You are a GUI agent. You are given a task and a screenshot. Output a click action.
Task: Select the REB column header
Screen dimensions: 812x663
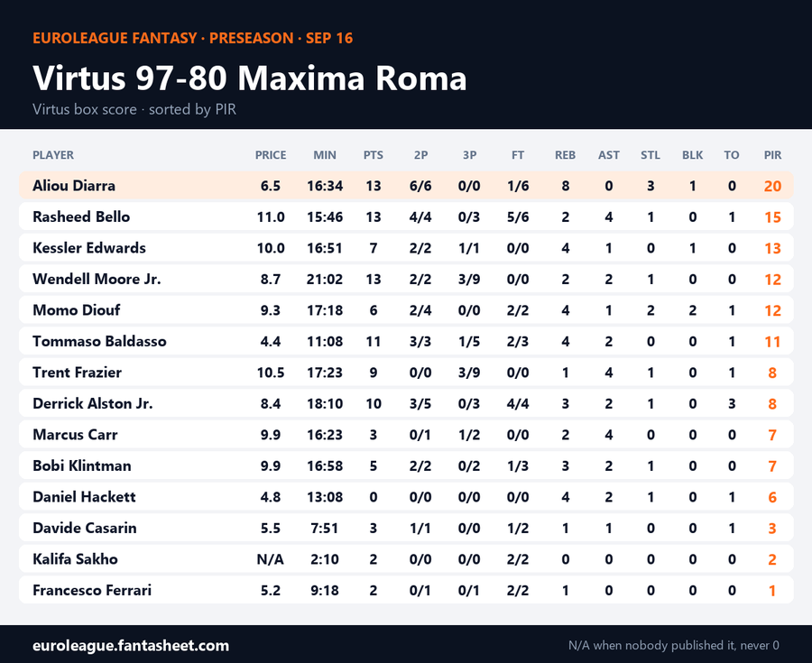point(565,155)
